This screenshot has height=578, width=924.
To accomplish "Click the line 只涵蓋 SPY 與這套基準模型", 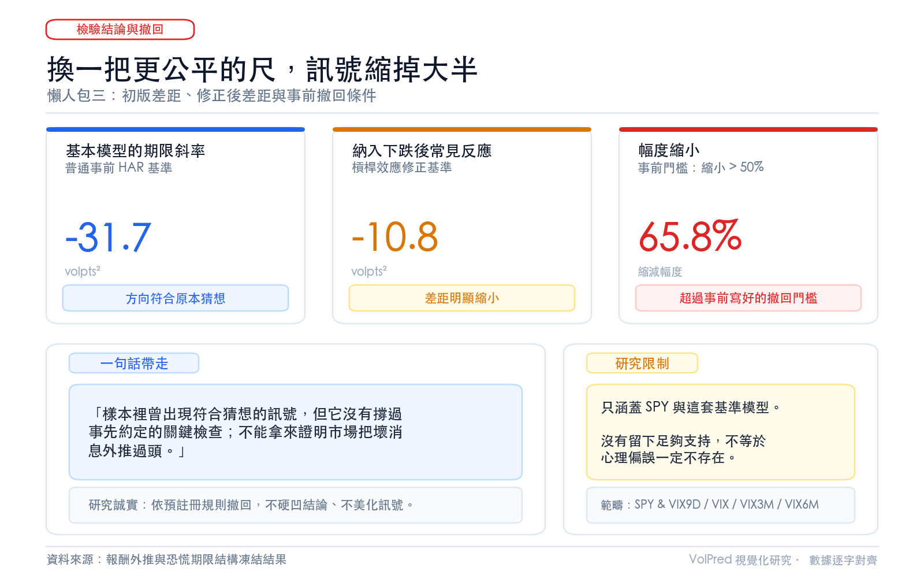I will tap(691, 407).
